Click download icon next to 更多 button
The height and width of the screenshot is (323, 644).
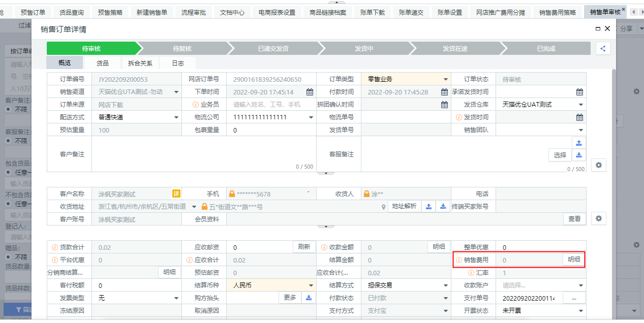309,298
